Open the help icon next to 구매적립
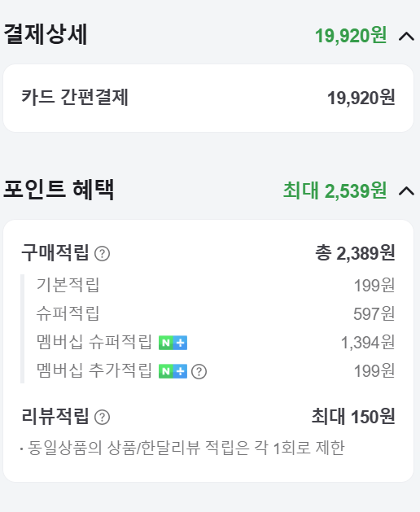 (102, 254)
